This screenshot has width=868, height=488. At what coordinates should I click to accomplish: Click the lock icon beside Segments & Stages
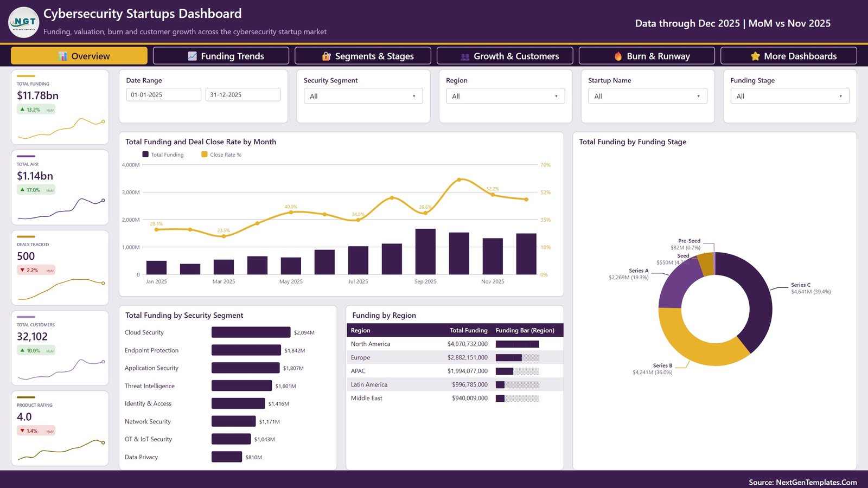coord(326,56)
